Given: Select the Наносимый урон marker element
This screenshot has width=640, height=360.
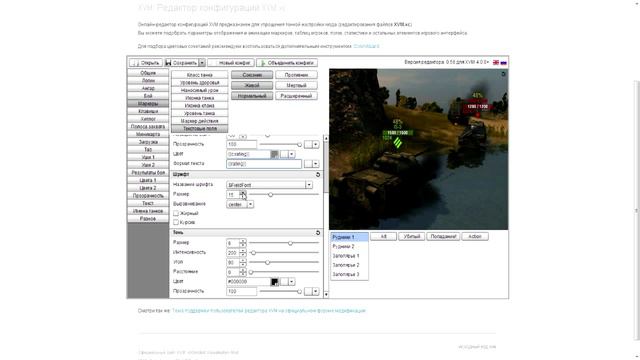Looking at the screenshot, I should pos(200,90).
